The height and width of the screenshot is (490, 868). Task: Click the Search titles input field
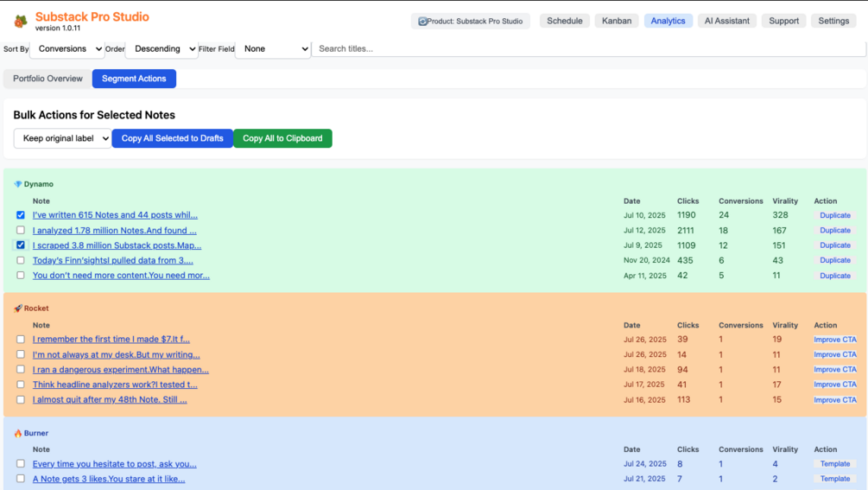pos(589,48)
